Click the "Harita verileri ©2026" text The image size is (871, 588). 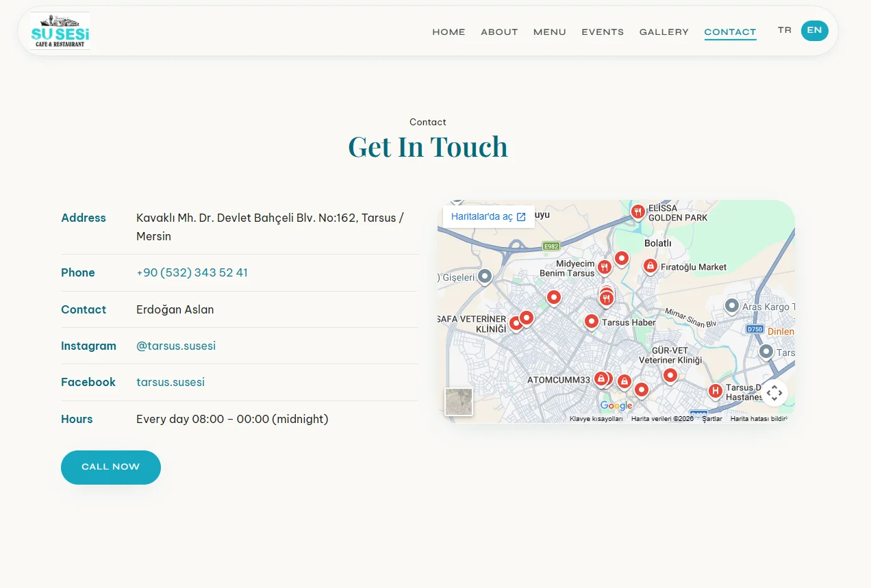[662, 419]
